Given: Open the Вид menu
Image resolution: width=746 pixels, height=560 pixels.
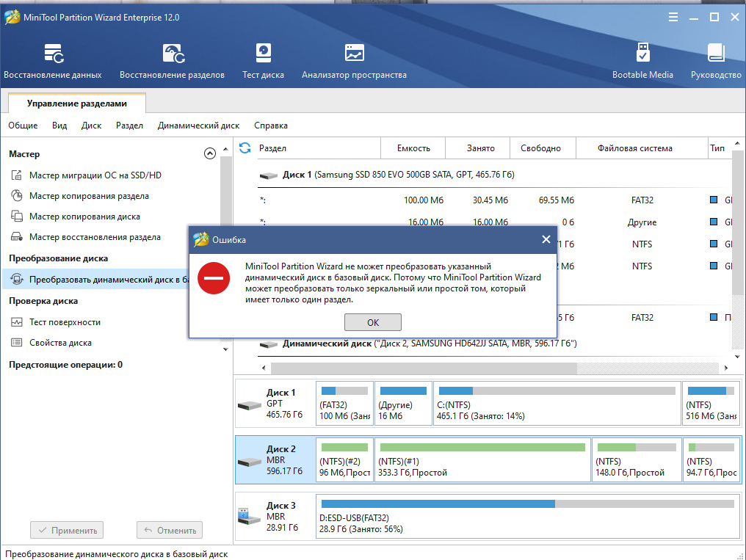Looking at the screenshot, I should tap(59, 126).
